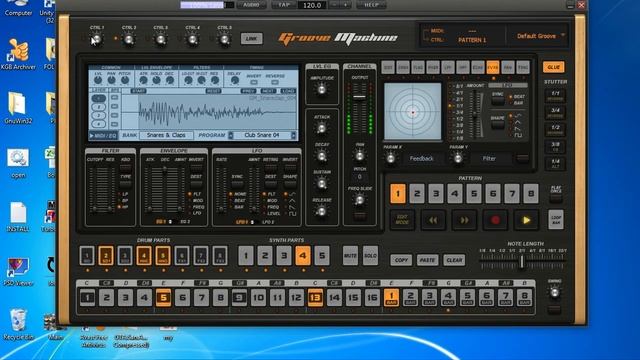This screenshot has width=640, height=360.
Task: Click the CTRL 5 knob
Action: [x=224, y=40]
